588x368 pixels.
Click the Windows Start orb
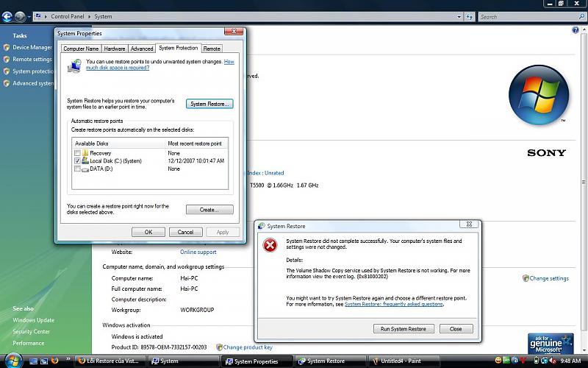(x=12, y=360)
